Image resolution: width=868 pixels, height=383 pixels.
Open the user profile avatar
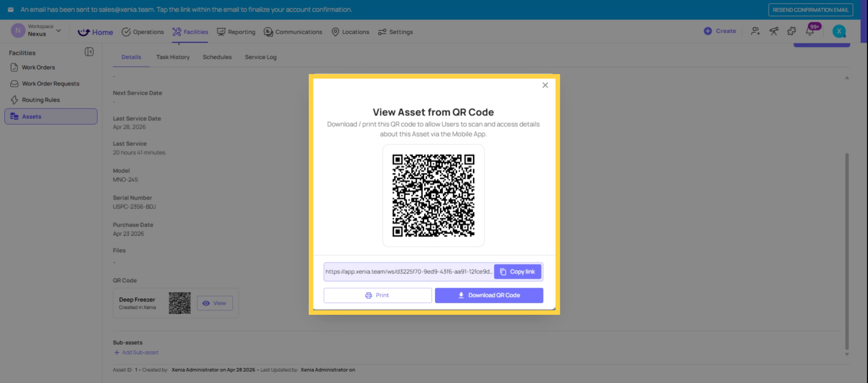(839, 31)
